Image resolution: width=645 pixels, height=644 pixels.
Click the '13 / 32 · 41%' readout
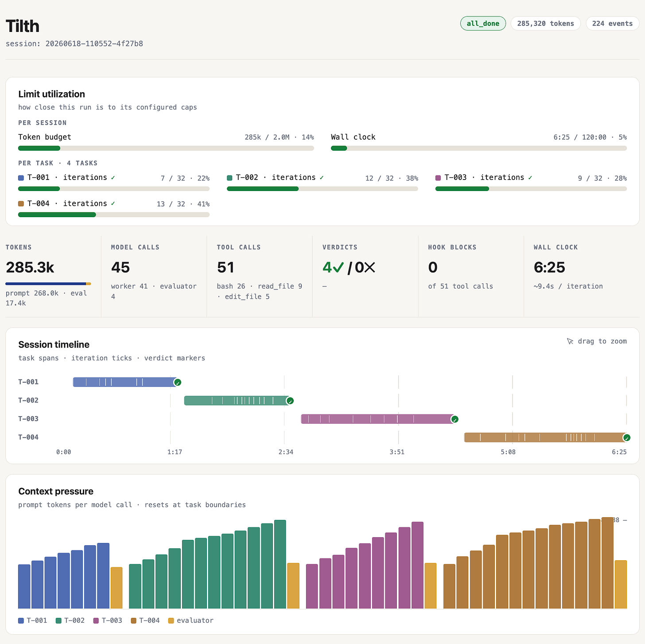click(x=183, y=204)
